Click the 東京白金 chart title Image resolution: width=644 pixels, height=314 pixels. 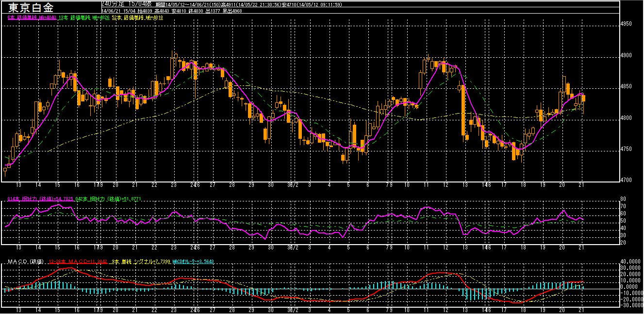tap(32, 8)
